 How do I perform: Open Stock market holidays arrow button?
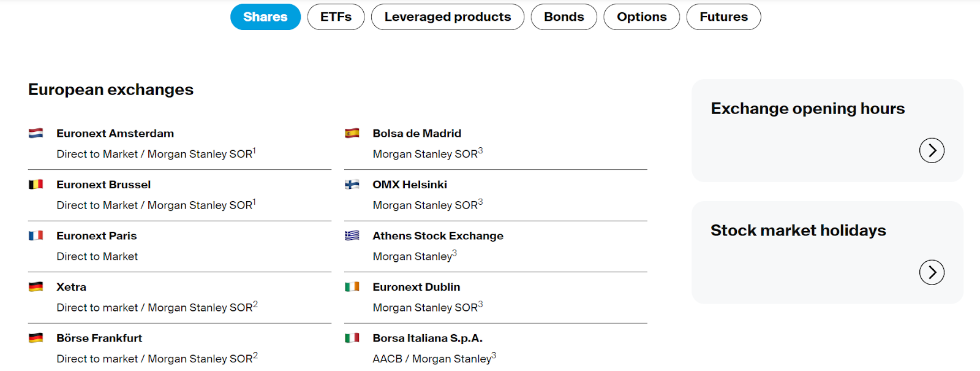pyautogui.click(x=932, y=272)
